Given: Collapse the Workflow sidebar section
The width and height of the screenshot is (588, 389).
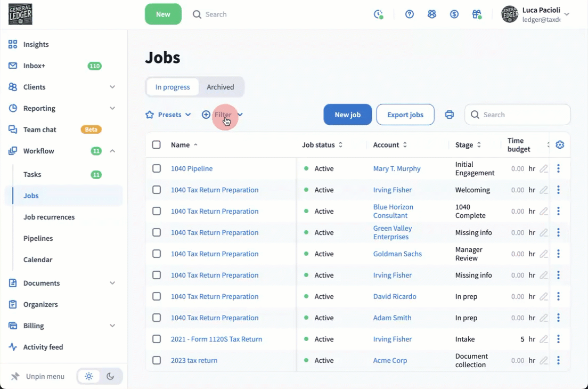Looking at the screenshot, I should 112,151.
